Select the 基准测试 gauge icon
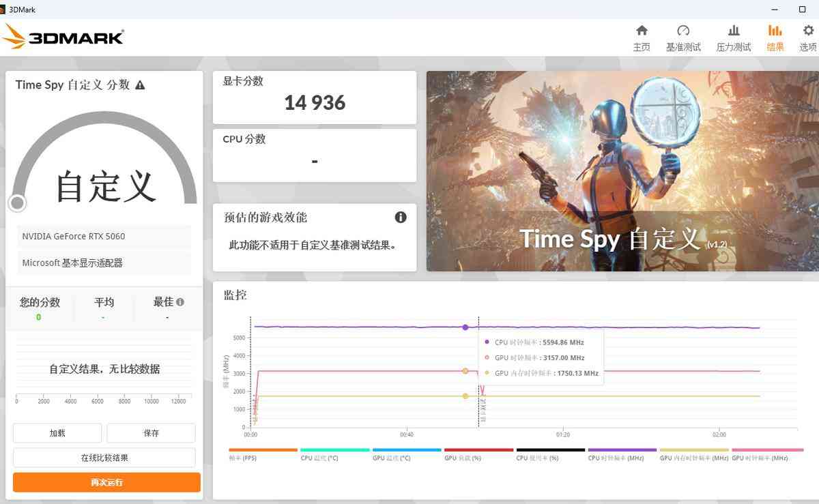 click(x=683, y=31)
